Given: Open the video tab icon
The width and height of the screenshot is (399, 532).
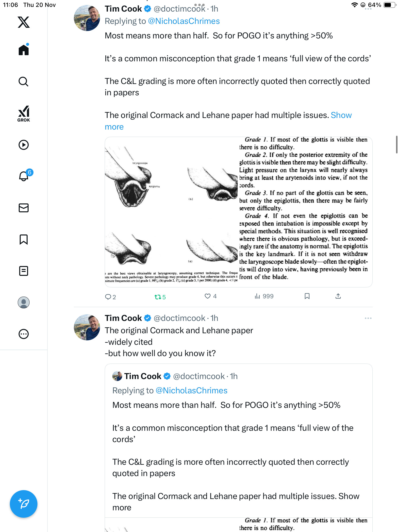Looking at the screenshot, I should pyautogui.click(x=24, y=145).
